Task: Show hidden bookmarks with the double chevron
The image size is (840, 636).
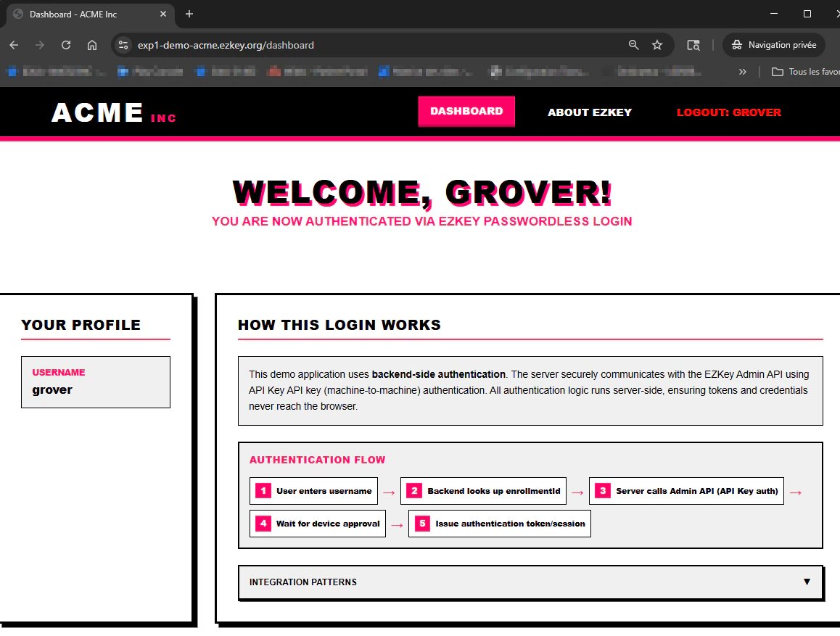Action: [x=742, y=72]
